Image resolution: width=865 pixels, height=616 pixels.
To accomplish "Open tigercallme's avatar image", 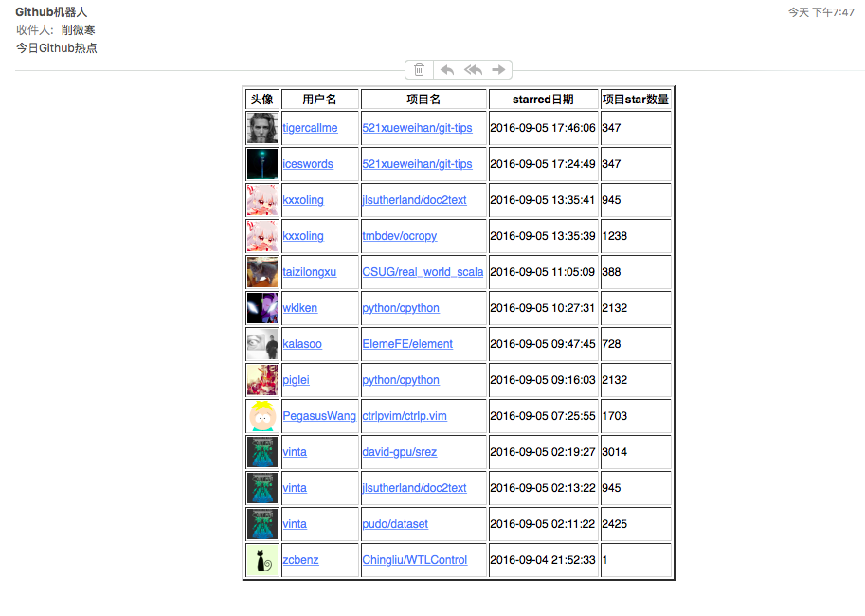I will pos(262,128).
